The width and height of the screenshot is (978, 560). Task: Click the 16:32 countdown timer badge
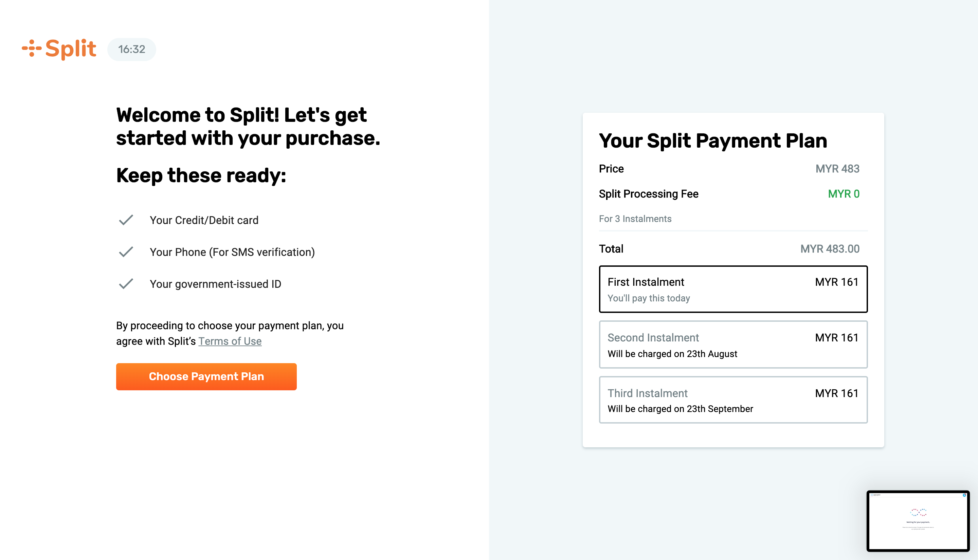[131, 49]
